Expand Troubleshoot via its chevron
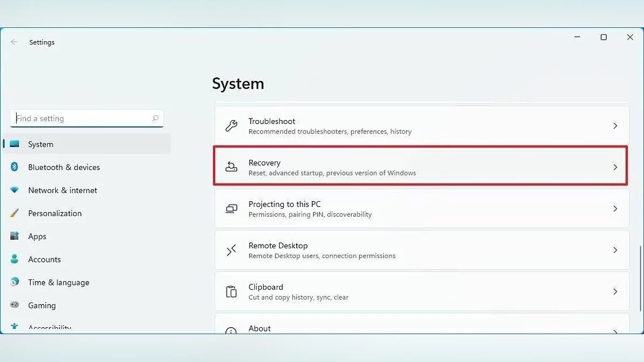This screenshot has height=362, width=644. [615, 126]
